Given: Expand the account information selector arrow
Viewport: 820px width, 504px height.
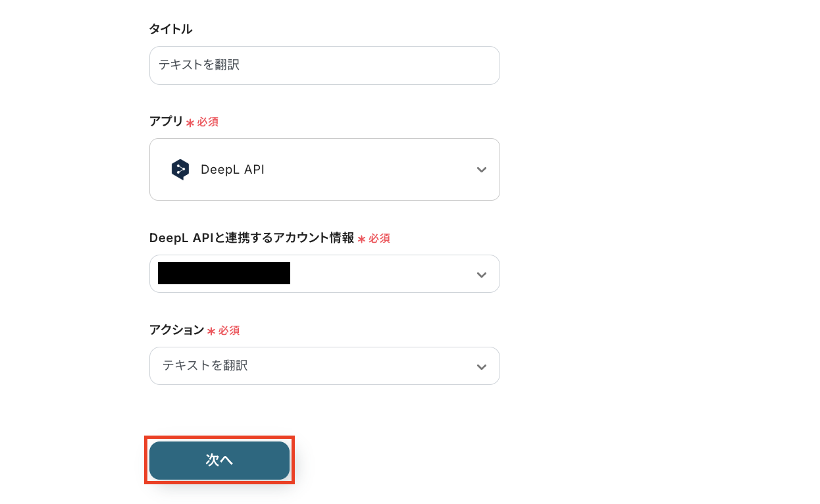Looking at the screenshot, I should [x=481, y=274].
